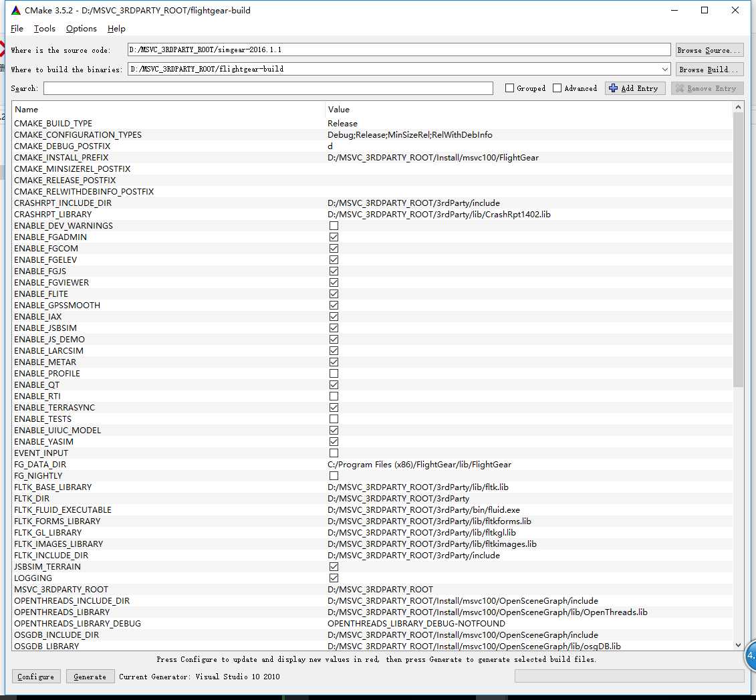Click the CMake triangle logo in title bar

pos(16,10)
